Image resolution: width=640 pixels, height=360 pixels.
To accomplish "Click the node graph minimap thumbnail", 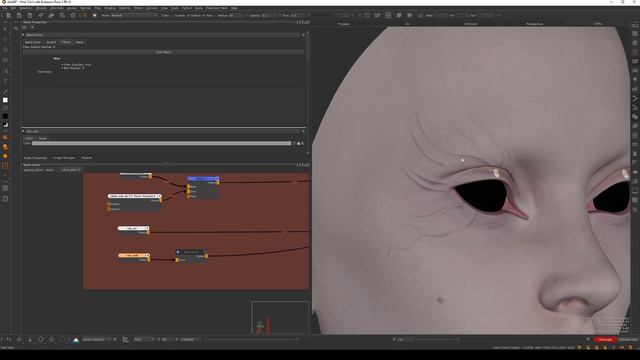I will click(x=280, y=318).
